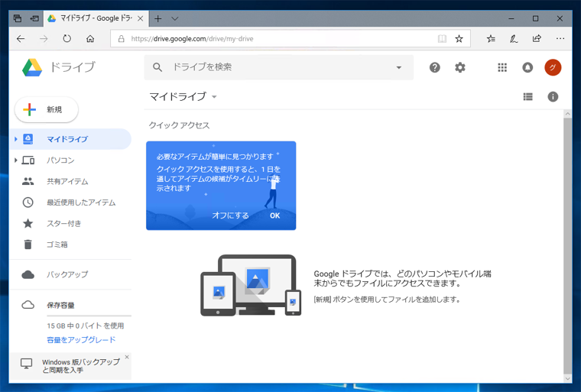581x392 pixels.
Task: Click the site padlock icon
Action: (x=121, y=38)
